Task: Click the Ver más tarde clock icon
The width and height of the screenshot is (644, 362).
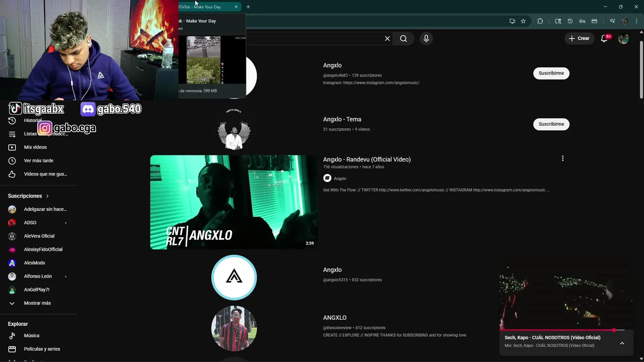Action: 12,160
